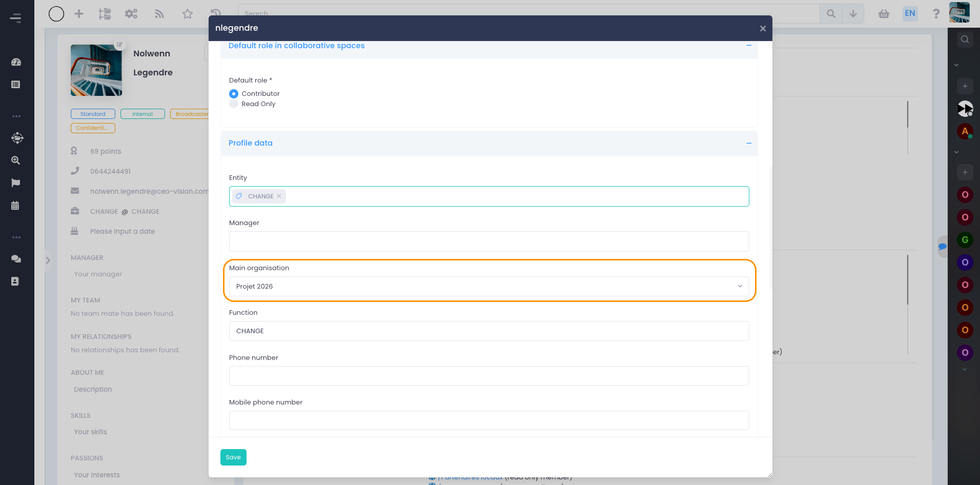Image resolution: width=980 pixels, height=485 pixels.
Task: Click the play-logo avatar in right panel
Action: [965, 109]
